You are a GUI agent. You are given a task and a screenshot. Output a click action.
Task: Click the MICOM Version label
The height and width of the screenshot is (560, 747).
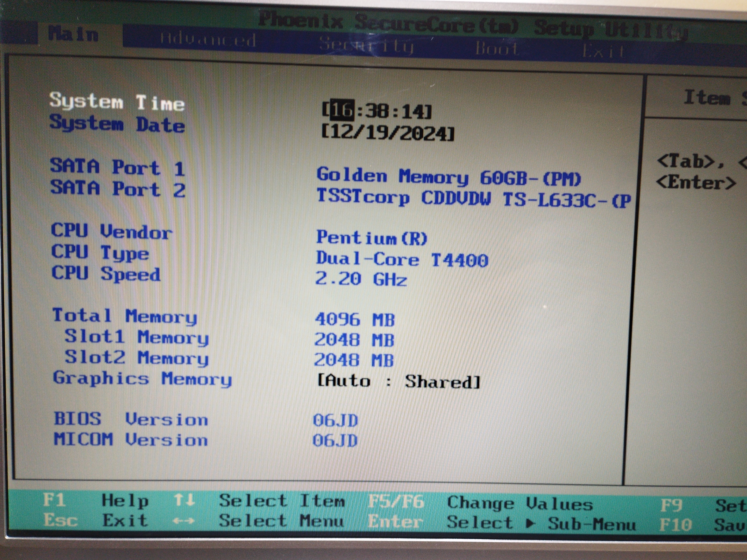coord(131,440)
